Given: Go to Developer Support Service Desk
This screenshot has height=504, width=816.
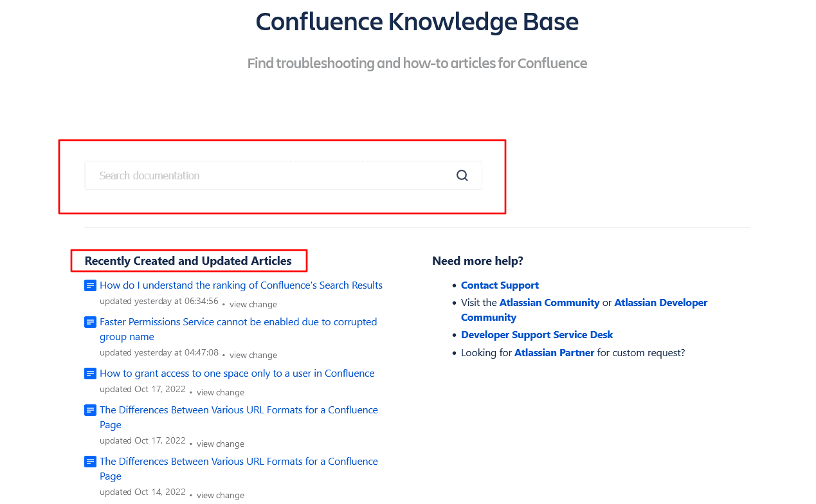Looking at the screenshot, I should tap(536, 335).
